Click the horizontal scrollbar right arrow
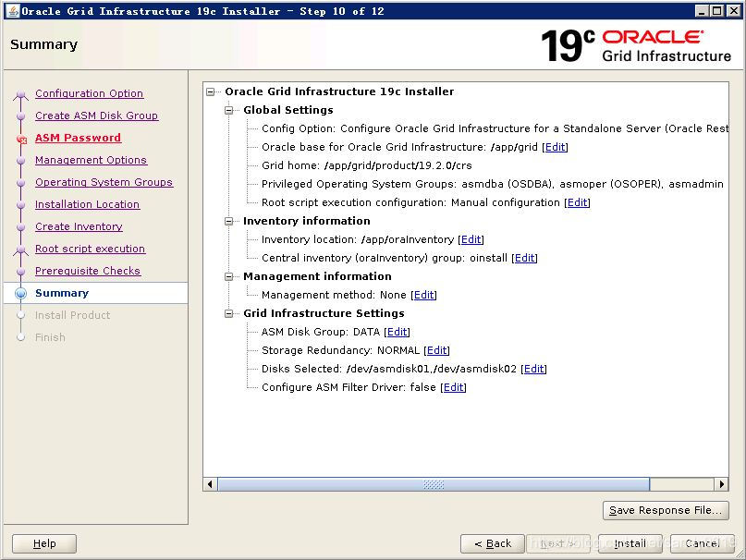 click(722, 484)
